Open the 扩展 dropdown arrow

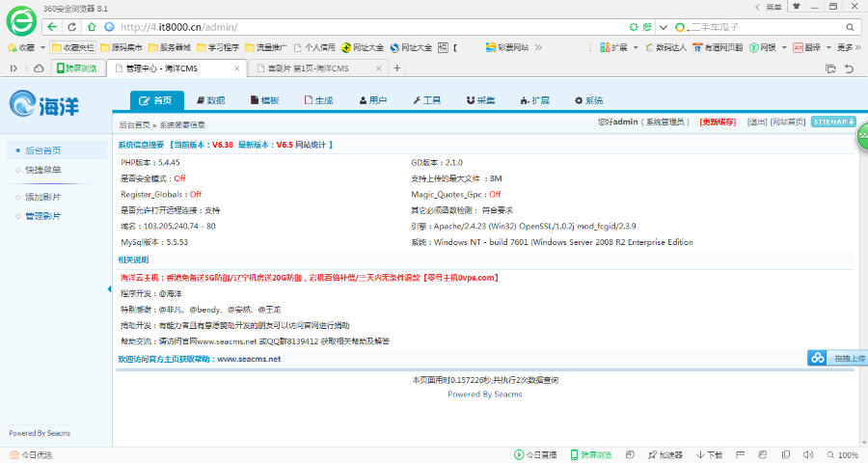click(x=635, y=47)
